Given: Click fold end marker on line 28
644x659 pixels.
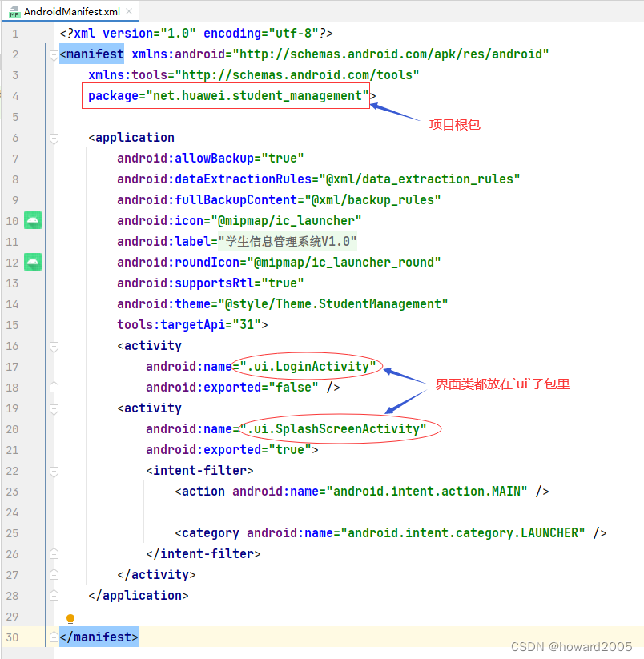Looking at the screenshot, I should (54, 596).
